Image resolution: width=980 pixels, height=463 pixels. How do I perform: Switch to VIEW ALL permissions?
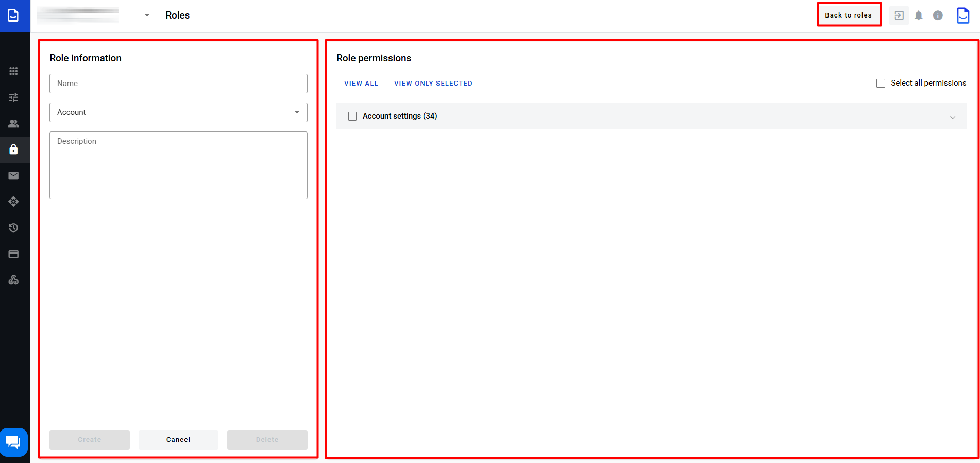361,84
